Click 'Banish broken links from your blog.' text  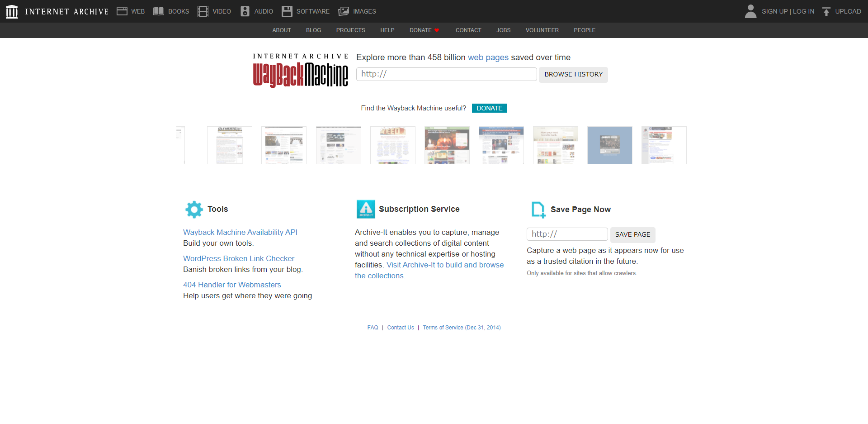[x=243, y=269]
